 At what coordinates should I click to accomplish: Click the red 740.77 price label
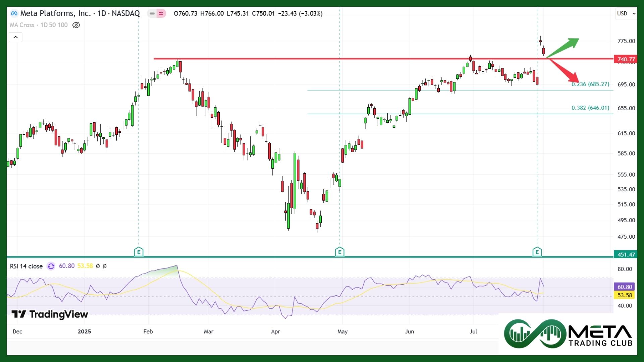point(626,59)
